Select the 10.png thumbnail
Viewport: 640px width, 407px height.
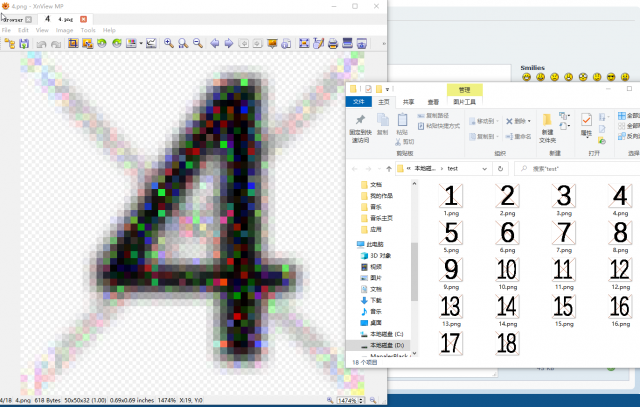(507, 274)
